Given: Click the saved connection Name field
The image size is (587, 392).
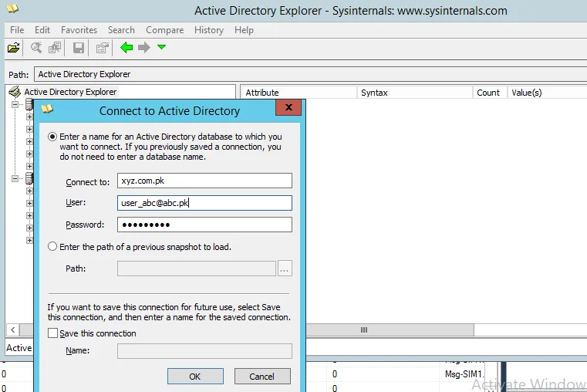Looking at the screenshot, I should pyautogui.click(x=204, y=351).
